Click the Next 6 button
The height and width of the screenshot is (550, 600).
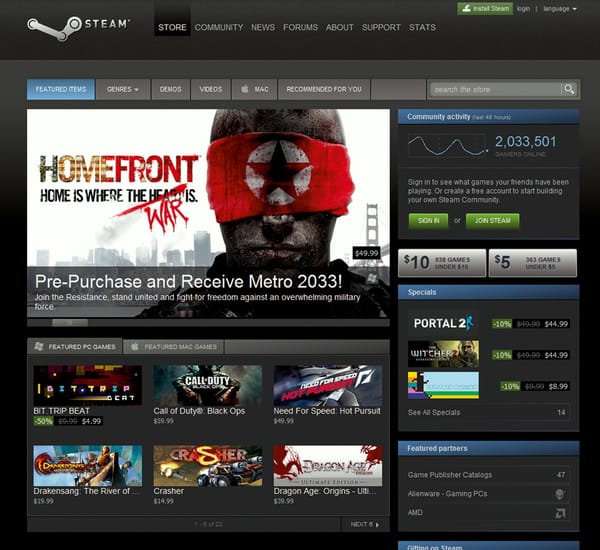click(365, 524)
